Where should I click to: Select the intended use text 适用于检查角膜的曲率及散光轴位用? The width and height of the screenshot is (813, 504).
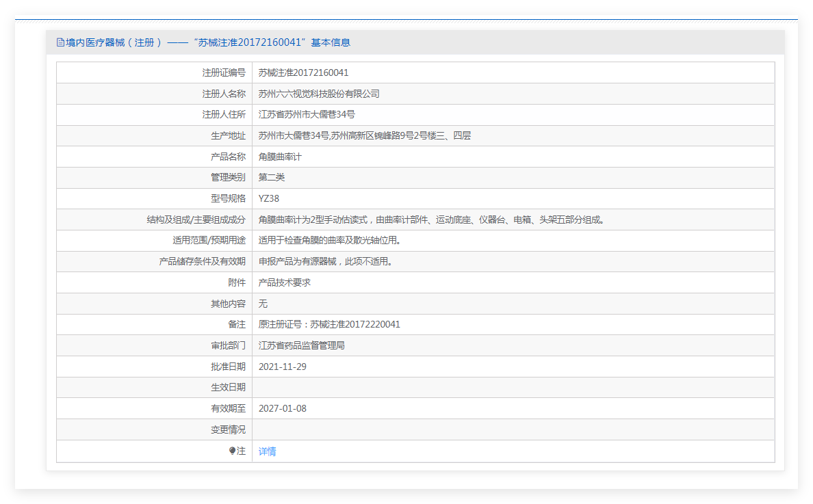329,240
